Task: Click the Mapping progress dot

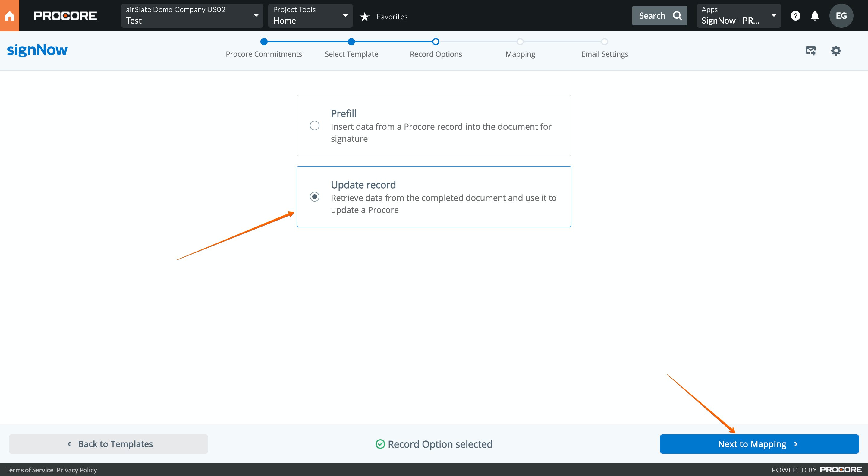Action: [520, 42]
